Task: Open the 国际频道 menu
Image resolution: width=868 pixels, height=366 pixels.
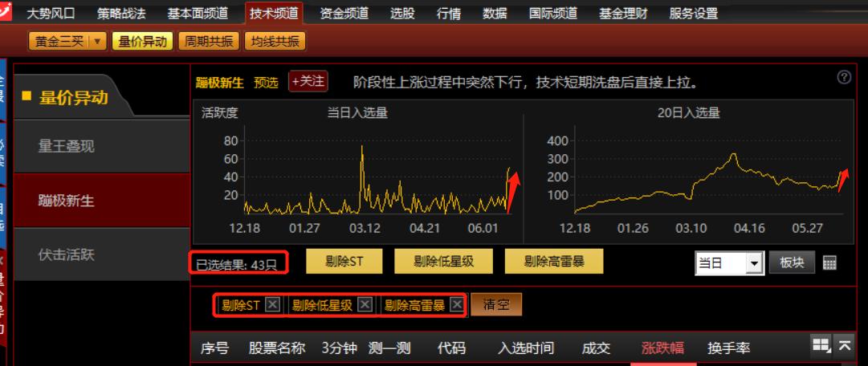Action: [552, 14]
